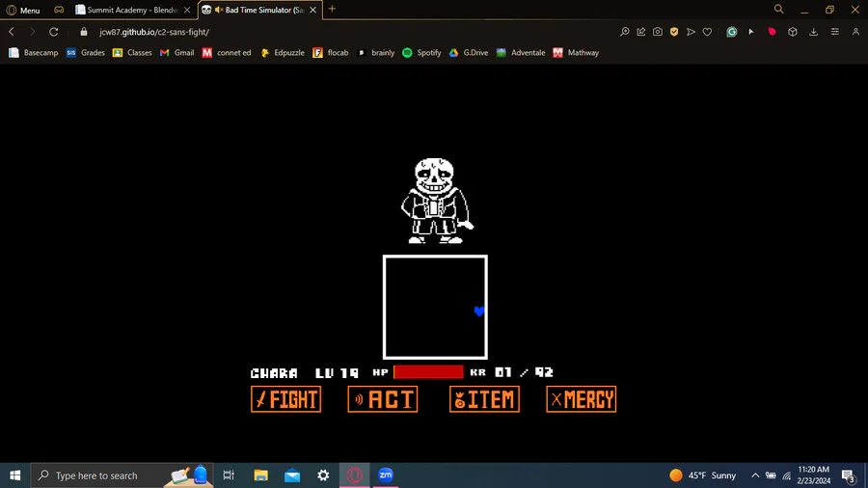Open the red blob extension icon
The height and width of the screenshot is (488, 868).
[x=772, y=32]
